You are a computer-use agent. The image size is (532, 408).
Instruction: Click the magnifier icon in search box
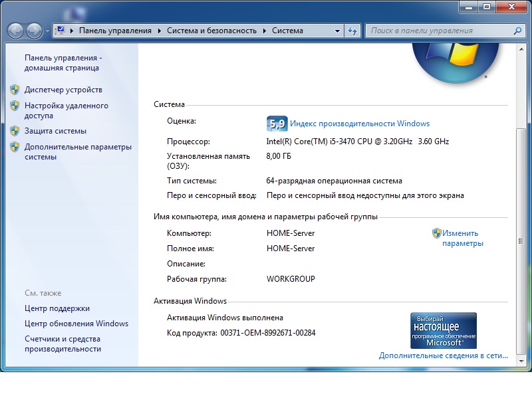(518, 31)
